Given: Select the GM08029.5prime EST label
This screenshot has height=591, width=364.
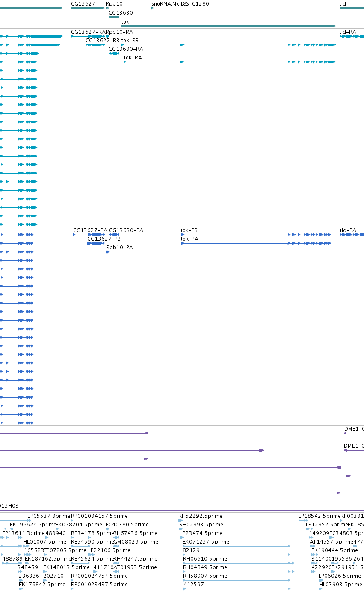Looking at the screenshot, I should coord(135,541).
